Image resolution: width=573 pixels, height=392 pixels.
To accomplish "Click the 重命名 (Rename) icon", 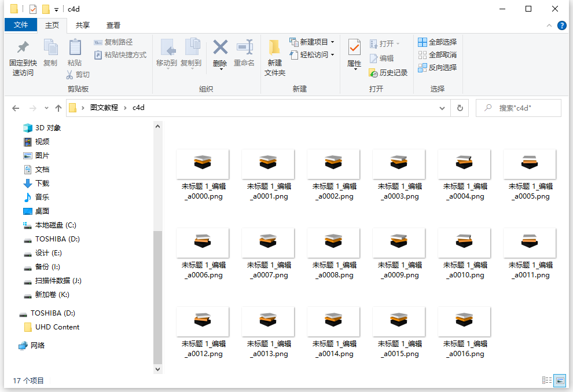I will (x=244, y=52).
